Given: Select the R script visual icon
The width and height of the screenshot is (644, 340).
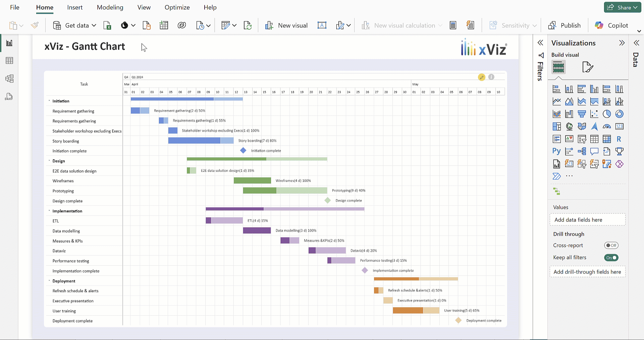Looking at the screenshot, I should point(619,139).
